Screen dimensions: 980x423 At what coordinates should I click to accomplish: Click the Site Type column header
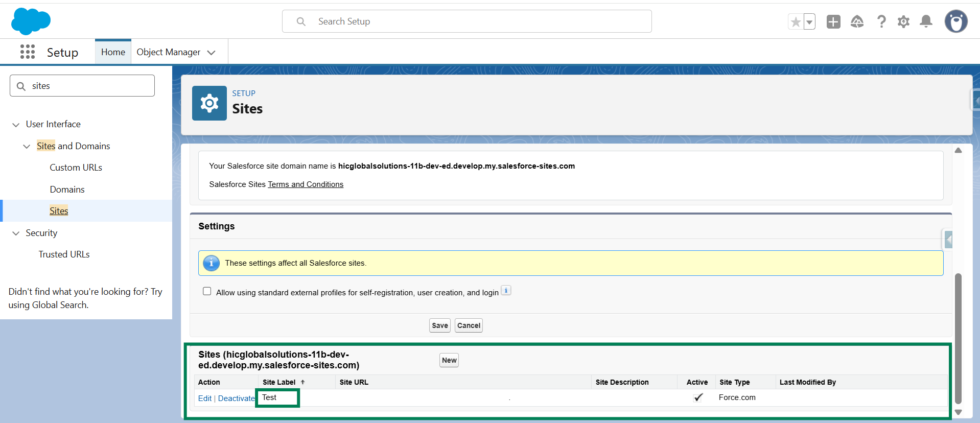[735, 382]
